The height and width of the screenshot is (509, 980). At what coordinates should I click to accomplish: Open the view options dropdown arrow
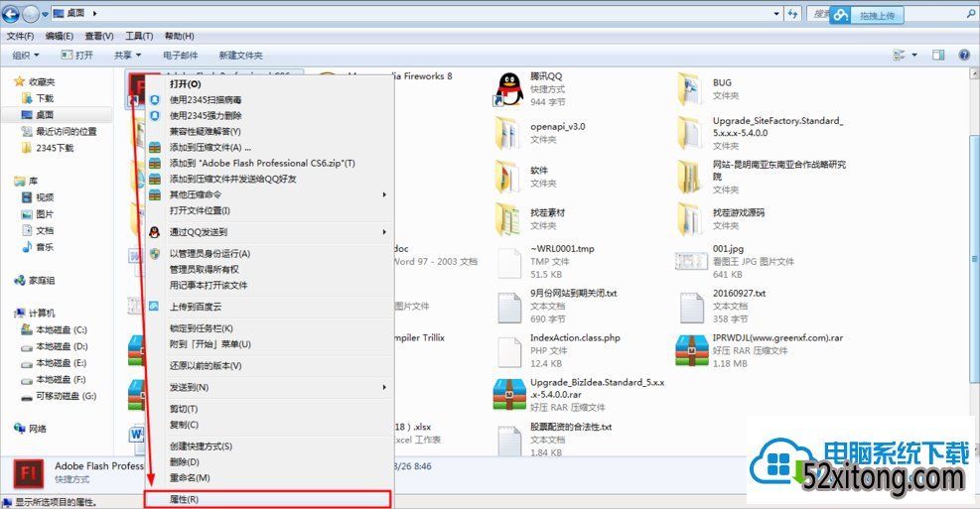point(914,55)
